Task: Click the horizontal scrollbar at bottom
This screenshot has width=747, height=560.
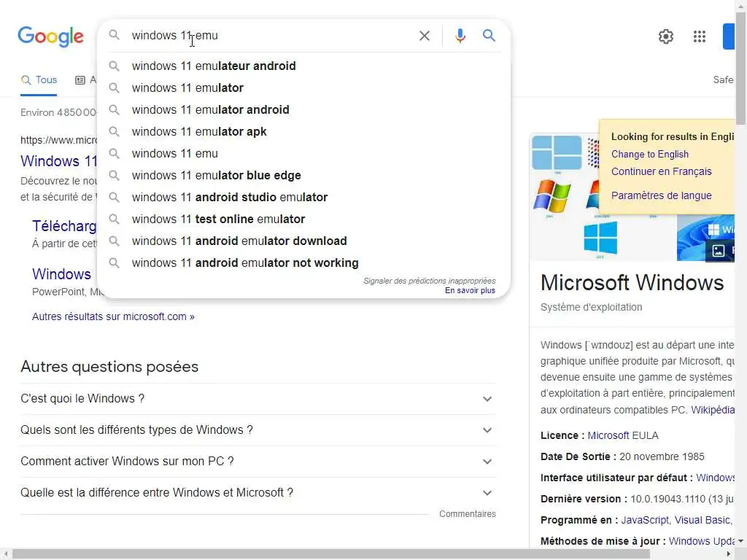Action: (x=331, y=554)
